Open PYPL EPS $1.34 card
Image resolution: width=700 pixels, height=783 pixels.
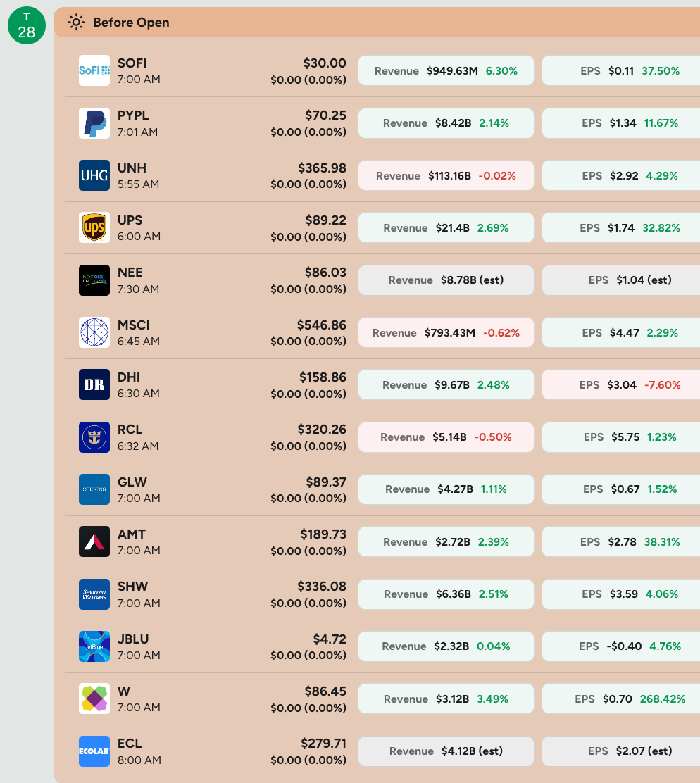pyautogui.click(x=621, y=123)
